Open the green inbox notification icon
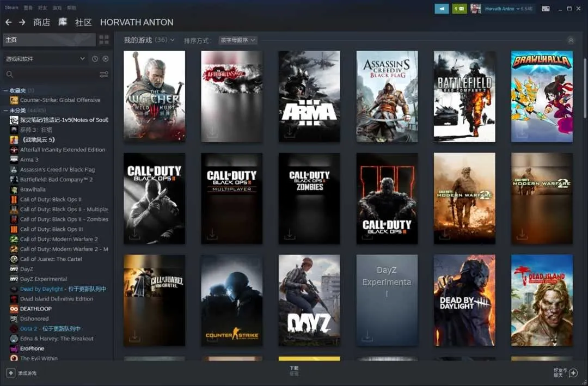 point(459,9)
